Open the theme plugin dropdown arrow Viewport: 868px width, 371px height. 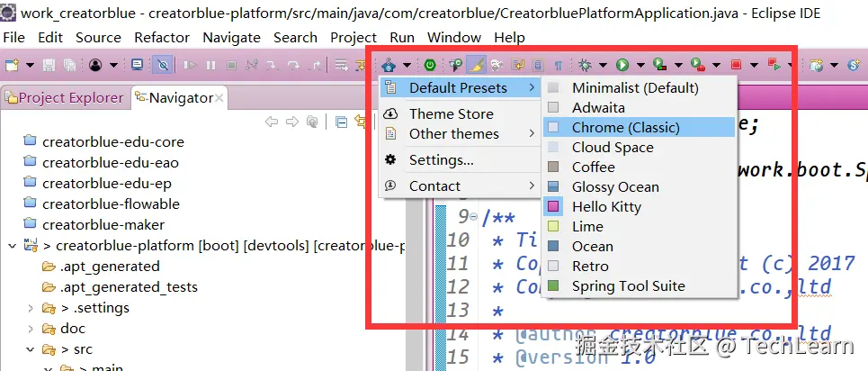407,66
